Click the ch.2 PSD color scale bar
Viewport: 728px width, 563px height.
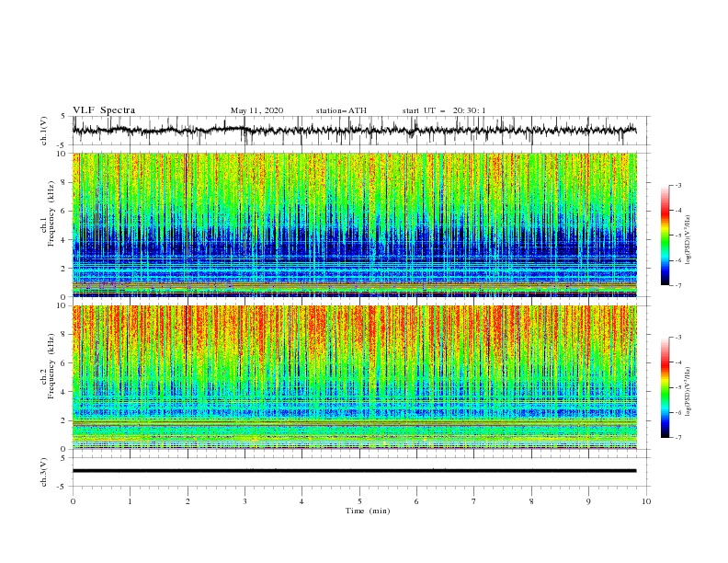point(665,387)
